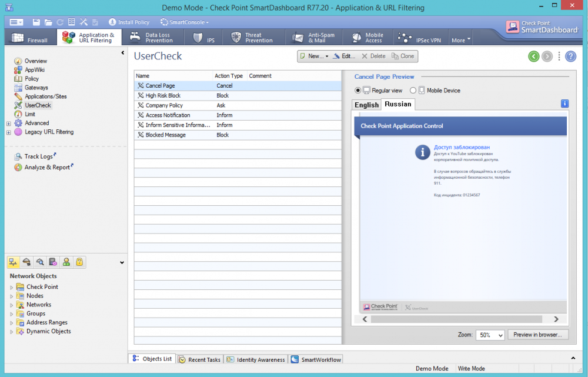588x377 pixels.
Task: Select the VPN Communities lock icon
Action: 79,262
